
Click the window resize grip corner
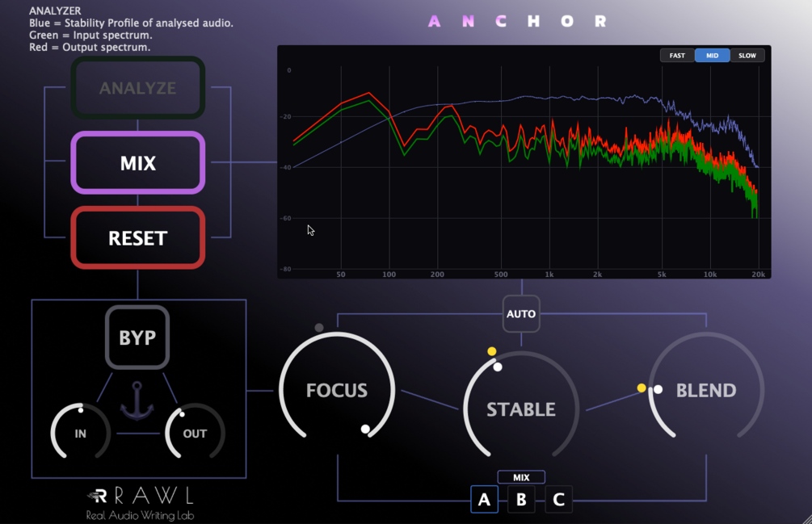[806, 518]
